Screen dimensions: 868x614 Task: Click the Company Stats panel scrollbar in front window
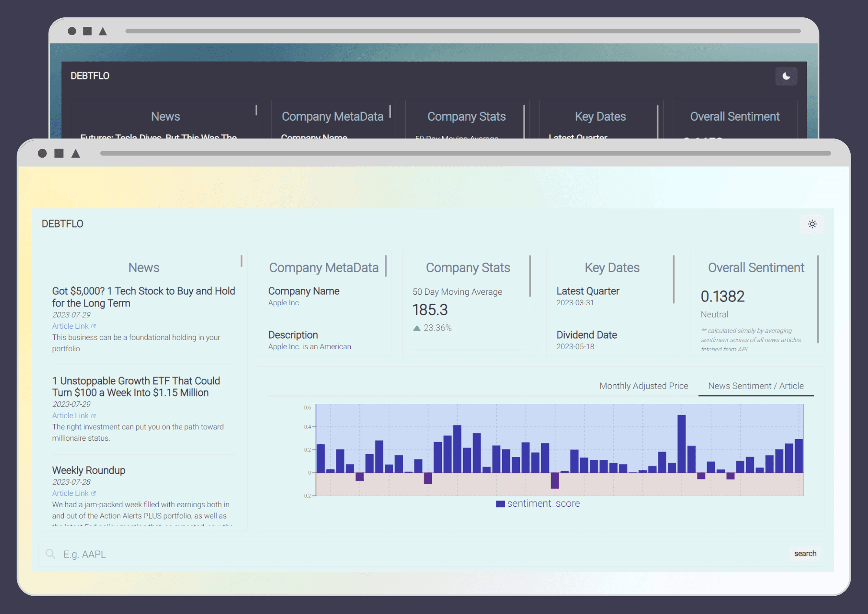530,276
